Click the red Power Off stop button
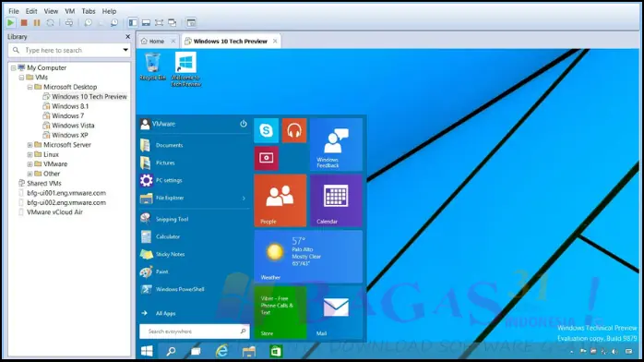Image resolution: width=644 pixels, height=362 pixels. click(x=24, y=23)
